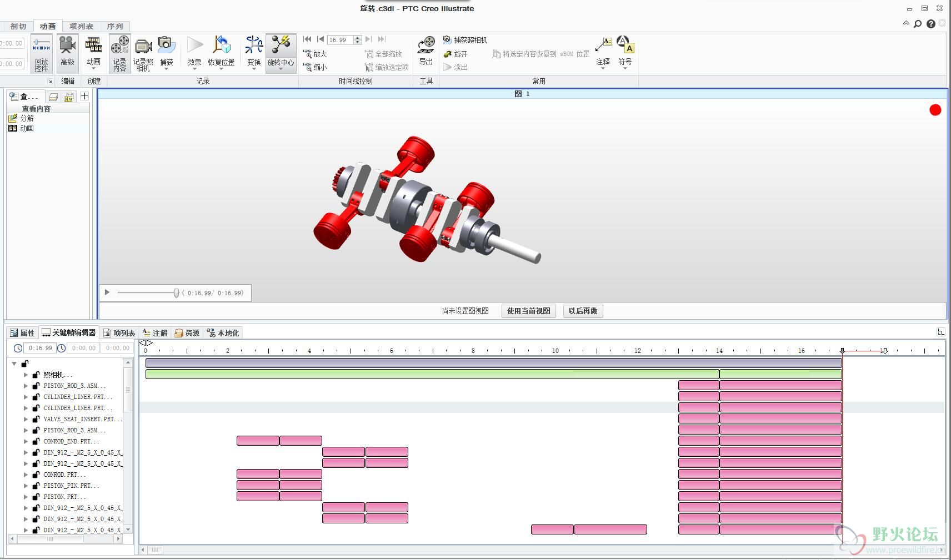The width and height of the screenshot is (951, 560).
Task: Play the animation in the viewport
Action: 107,292
